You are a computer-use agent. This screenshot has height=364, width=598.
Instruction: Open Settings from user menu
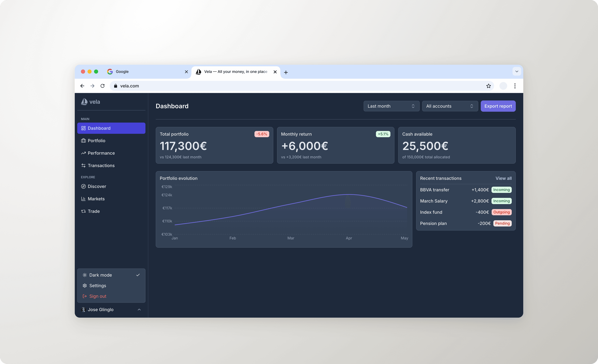(x=111, y=285)
